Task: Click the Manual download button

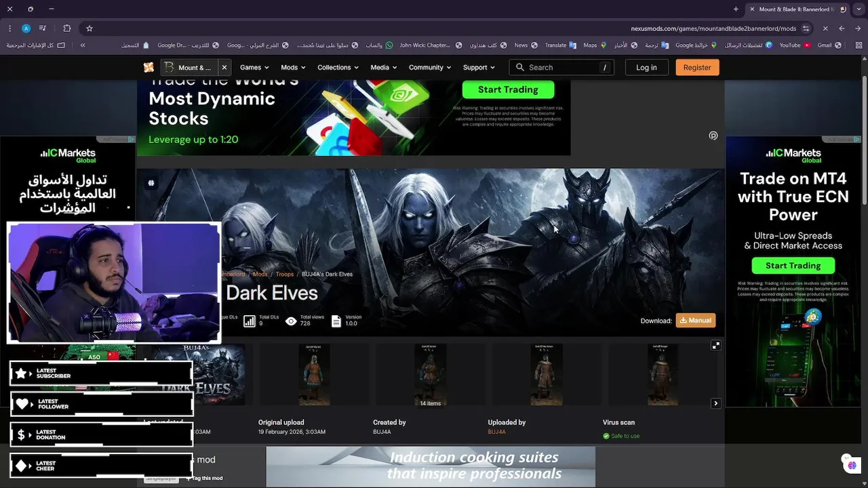Action: (696, 321)
